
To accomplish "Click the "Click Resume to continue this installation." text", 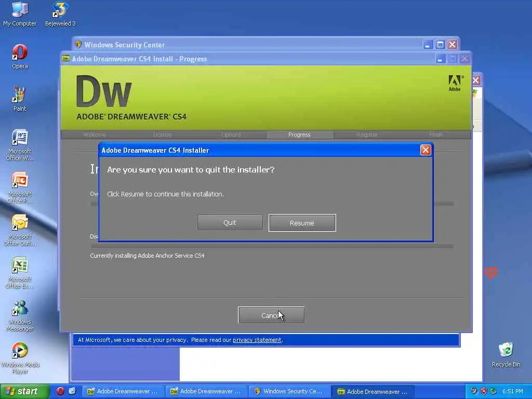I will point(165,194).
